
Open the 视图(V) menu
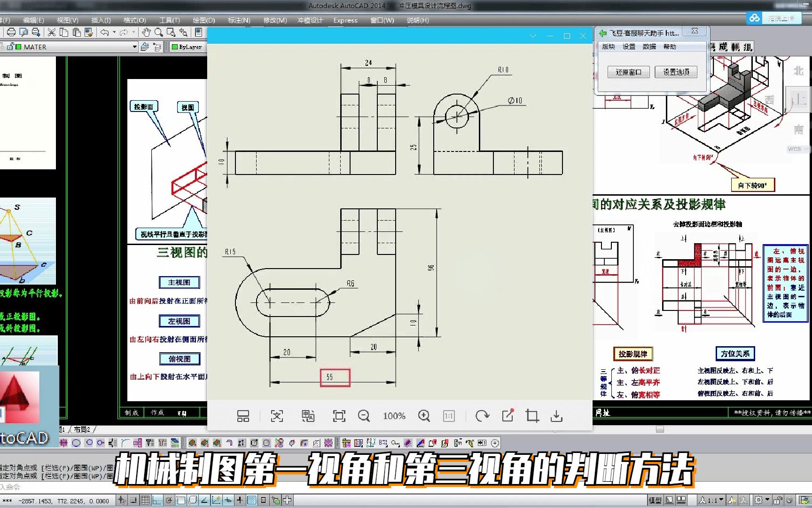(x=67, y=20)
